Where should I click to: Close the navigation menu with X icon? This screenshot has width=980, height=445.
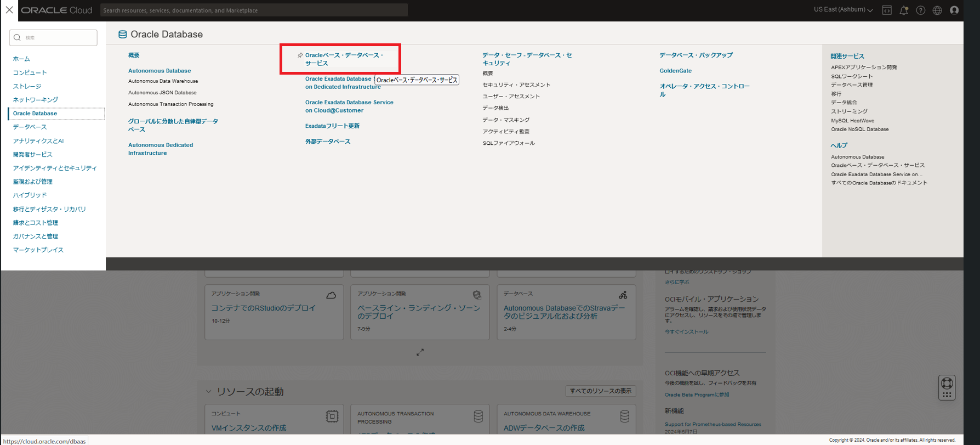point(9,10)
